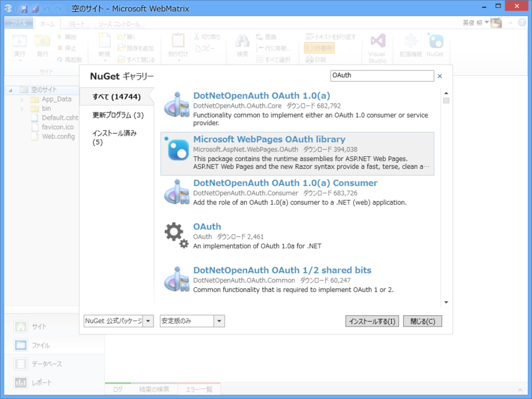This screenshot has width=532, height=399.
Task: Open DotNetOpenAuth OAuth 1.0(a) Consumer link
Action: (x=285, y=183)
